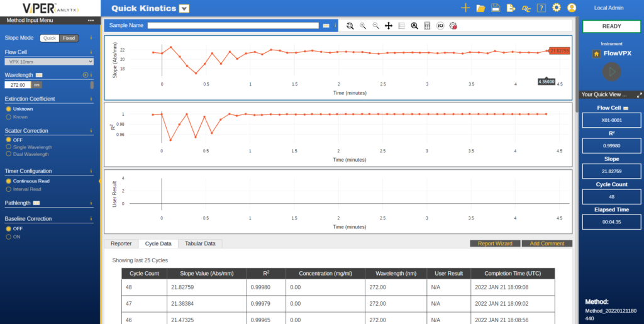Switch to the Tabular Data tab
Image resolution: width=644 pixels, height=324 pixels.
coord(200,243)
